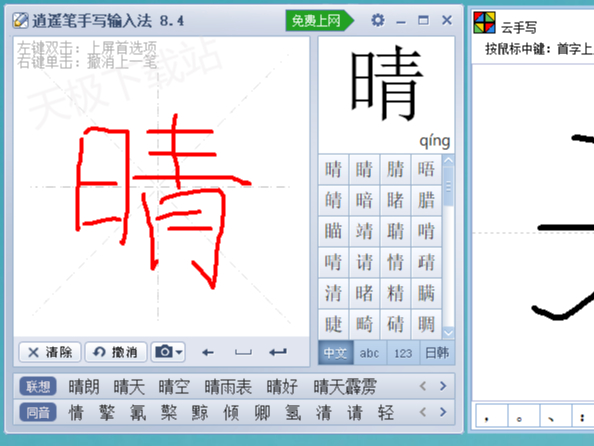Click the 清除 clear button

coord(50,352)
